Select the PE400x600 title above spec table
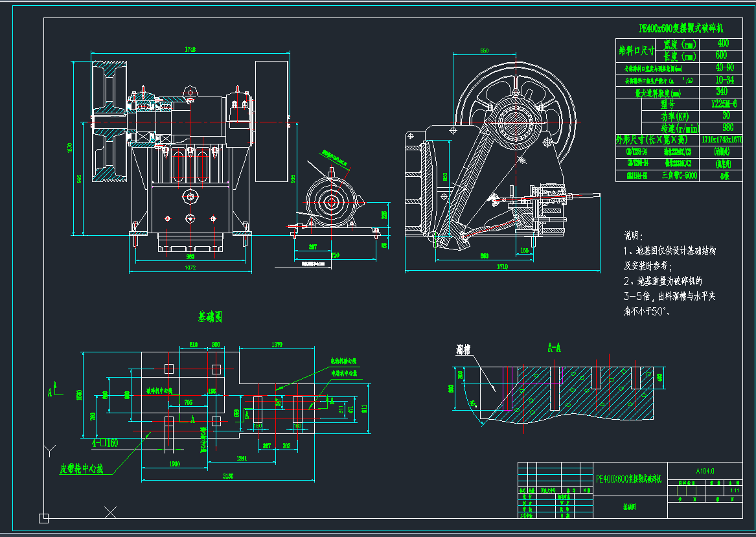756x537 pixels. point(681,29)
